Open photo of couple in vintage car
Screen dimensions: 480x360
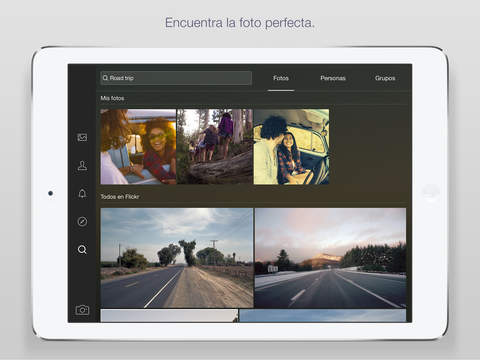pos(291,147)
